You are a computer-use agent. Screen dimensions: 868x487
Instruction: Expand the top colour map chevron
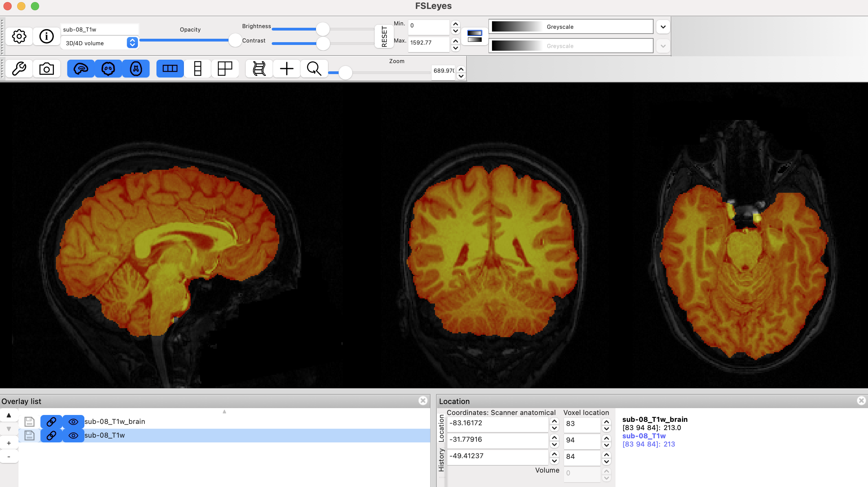tap(663, 26)
